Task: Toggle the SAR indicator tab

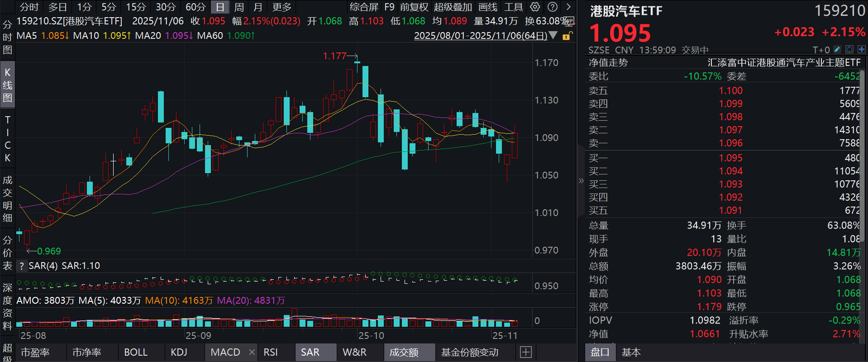Action: click(310, 352)
